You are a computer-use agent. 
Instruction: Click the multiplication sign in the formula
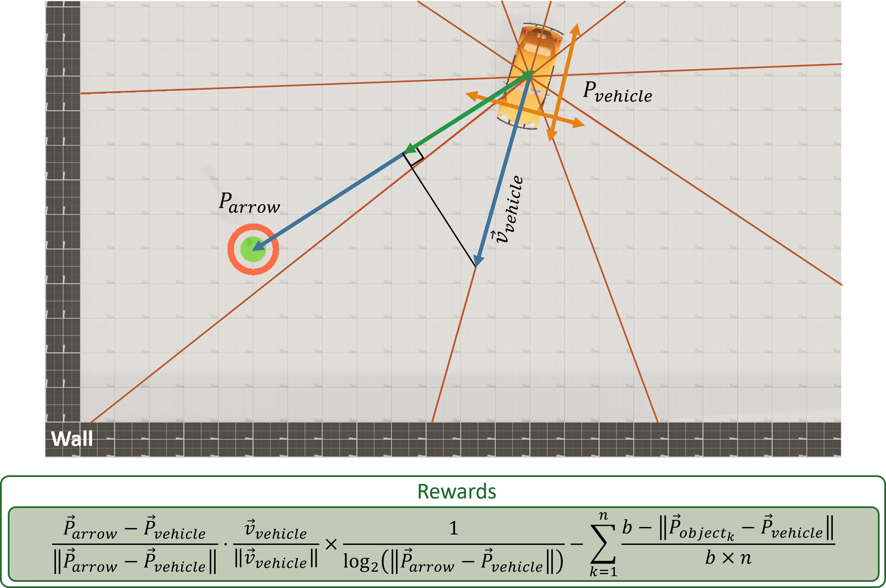(x=331, y=544)
